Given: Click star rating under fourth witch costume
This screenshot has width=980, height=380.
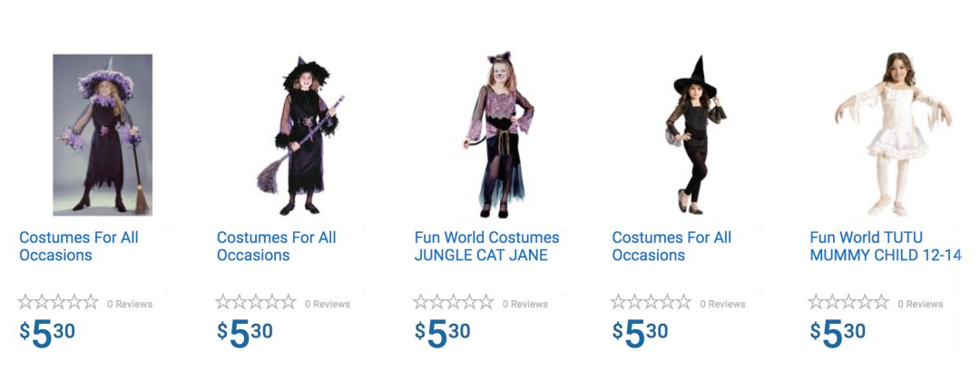Looking at the screenshot, I should pyautogui.click(x=652, y=303).
